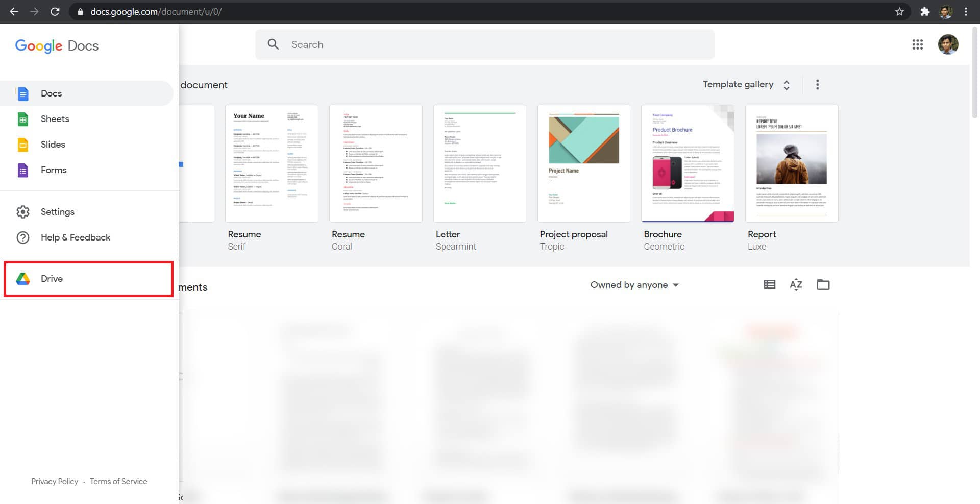Open the Owned by anyone dropdown
Viewport: 980px width, 504px height.
pos(634,285)
